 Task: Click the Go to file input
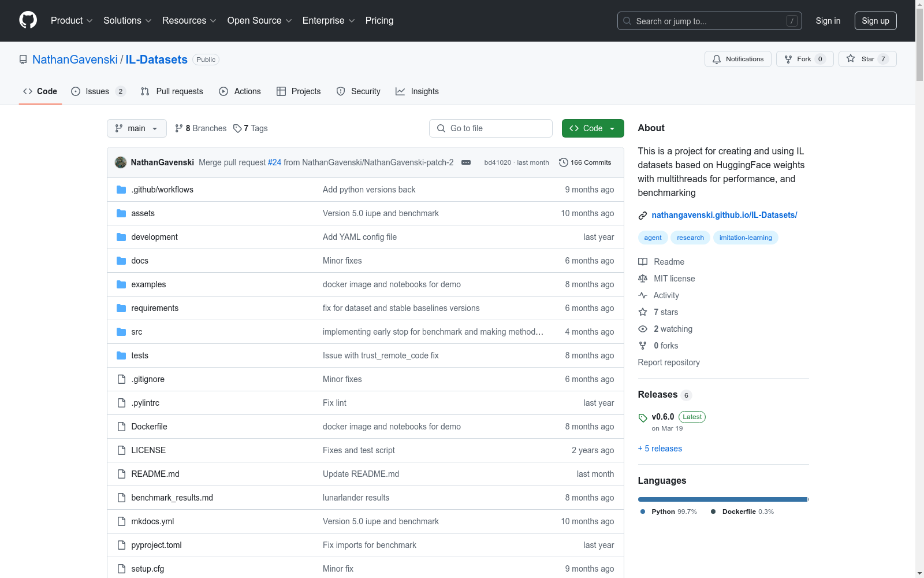[x=491, y=128]
